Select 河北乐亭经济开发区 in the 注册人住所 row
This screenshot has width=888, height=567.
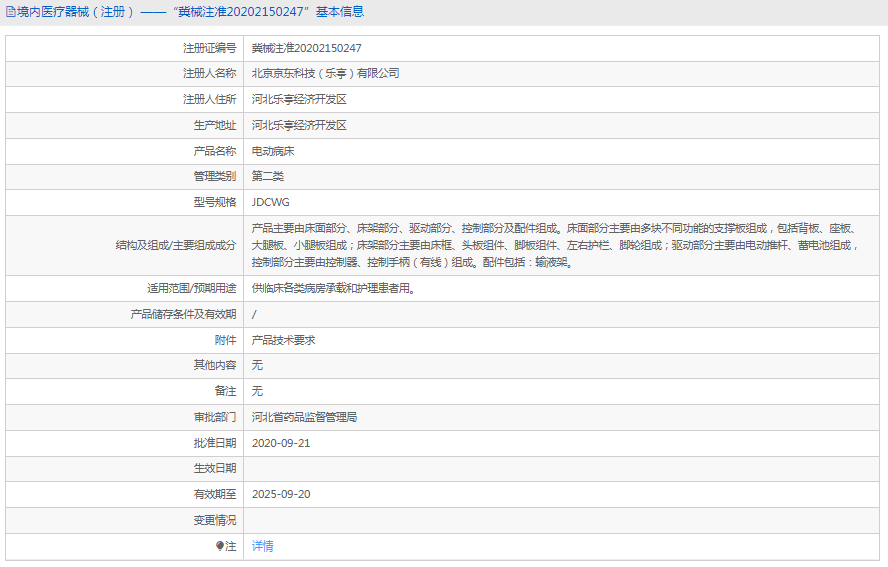pos(299,99)
